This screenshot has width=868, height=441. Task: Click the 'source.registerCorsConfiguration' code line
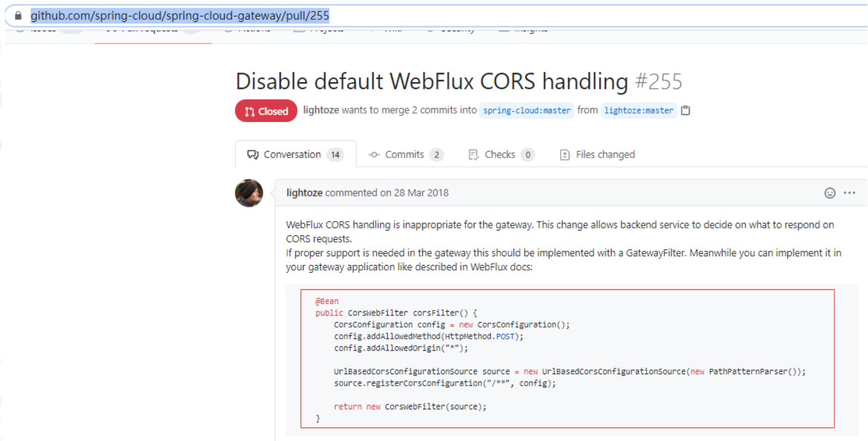click(x=445, y=384)
